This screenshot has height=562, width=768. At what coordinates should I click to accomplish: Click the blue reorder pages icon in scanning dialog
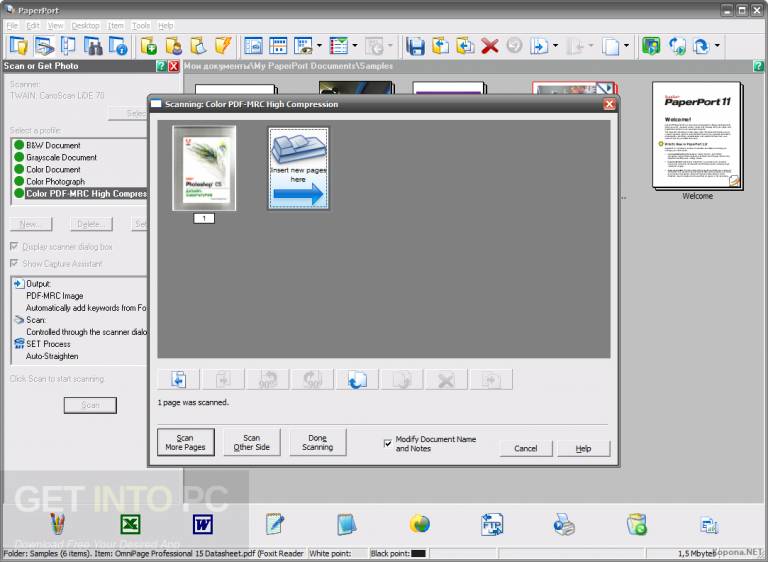(357, 380)
